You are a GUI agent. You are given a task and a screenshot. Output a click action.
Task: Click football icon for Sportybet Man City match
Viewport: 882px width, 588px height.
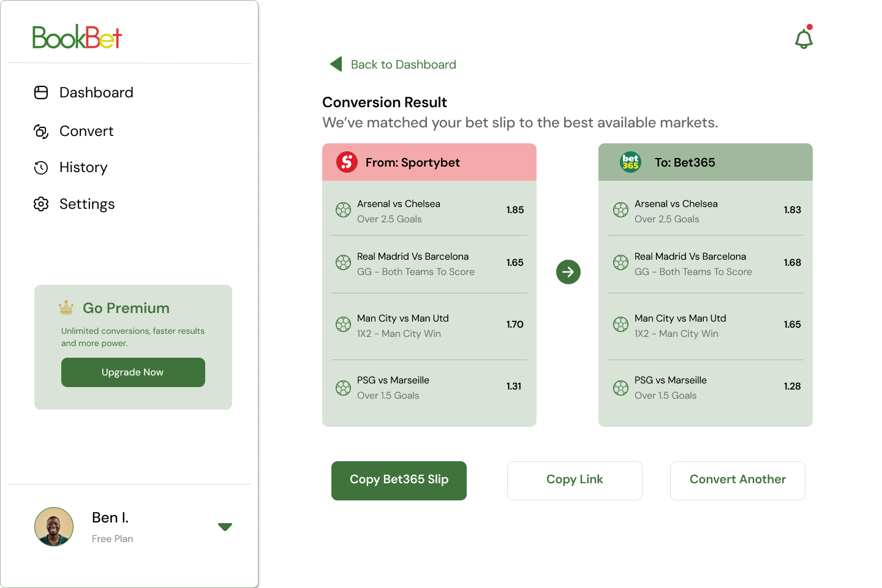pos(344,325)
